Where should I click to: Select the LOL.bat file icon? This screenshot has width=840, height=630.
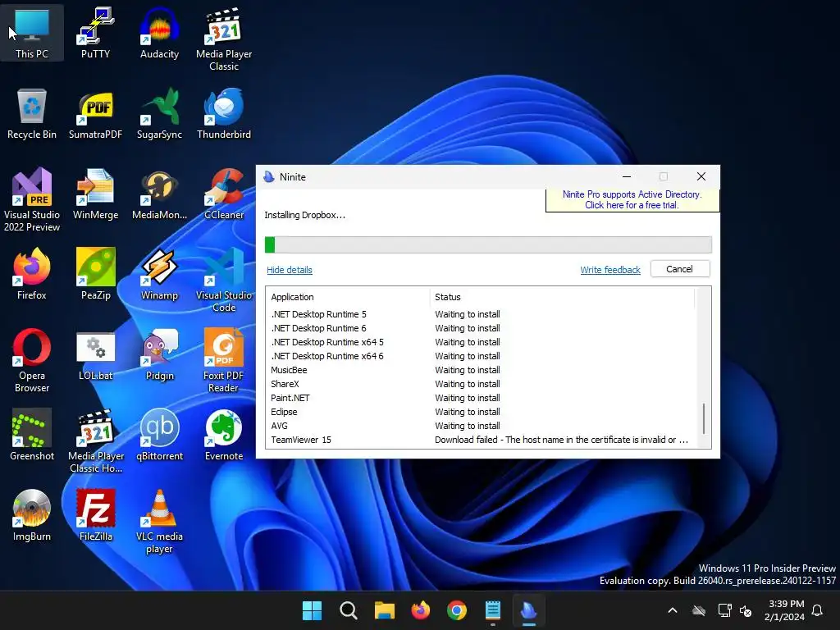[x=95, y=354]
